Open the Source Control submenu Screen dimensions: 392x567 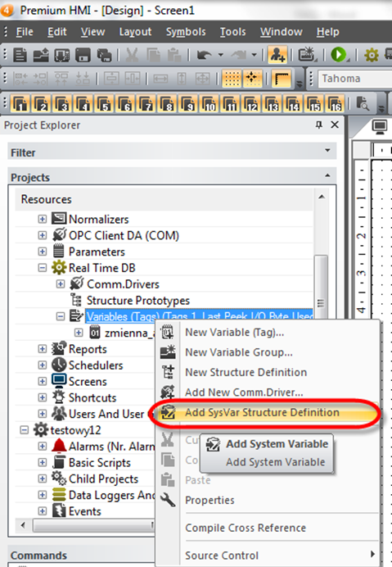click(x=268, y=556)
